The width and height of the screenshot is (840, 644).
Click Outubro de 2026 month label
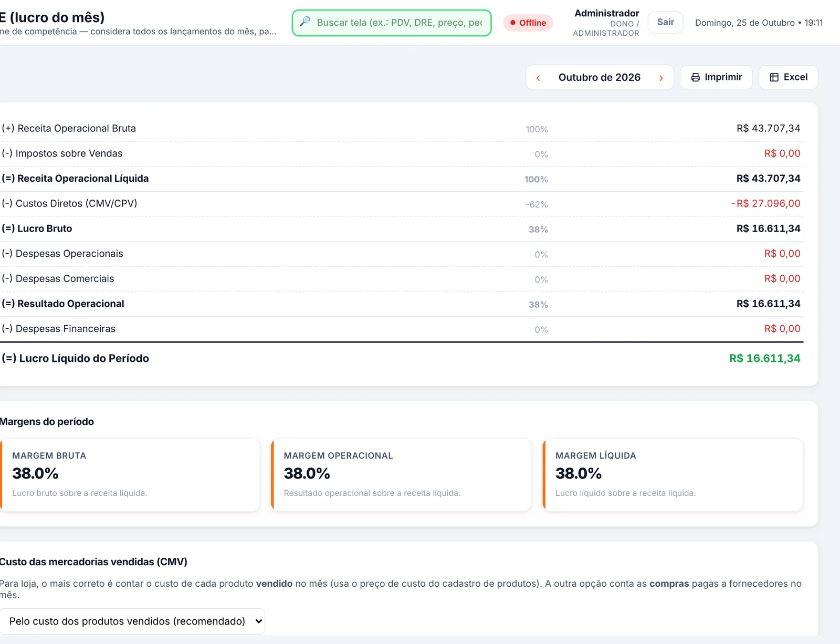pos(600,77)
